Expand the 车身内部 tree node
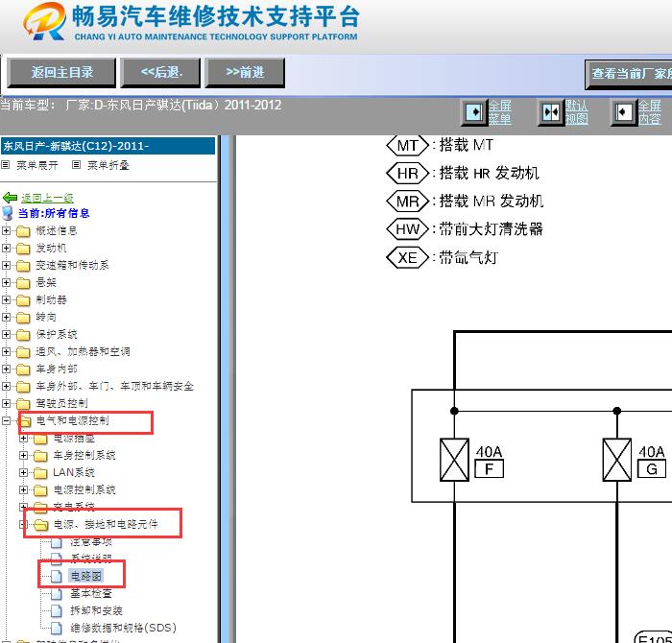The height and width of the screenshot is (643, 672). tap(6, 369)
